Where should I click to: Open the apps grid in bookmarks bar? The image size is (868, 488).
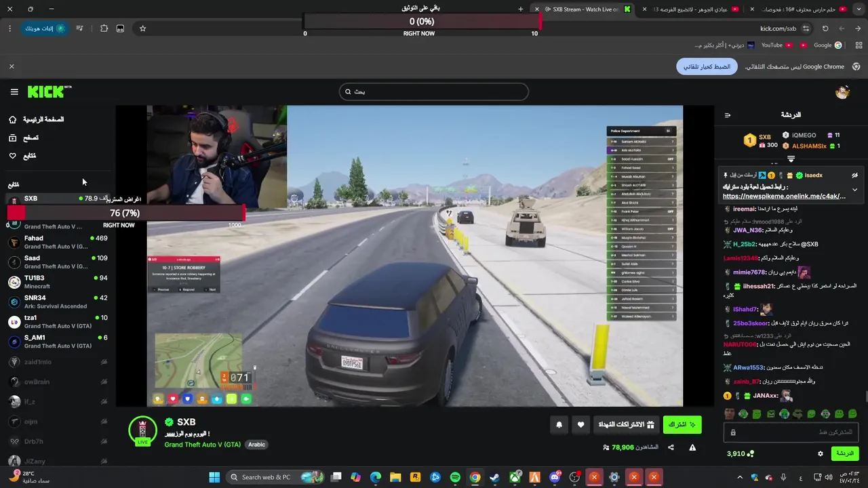[859, 45]
